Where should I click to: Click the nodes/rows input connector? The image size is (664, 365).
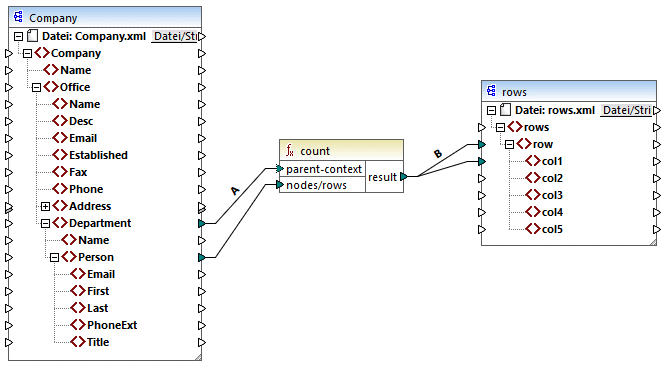click(x=279, y=185)
